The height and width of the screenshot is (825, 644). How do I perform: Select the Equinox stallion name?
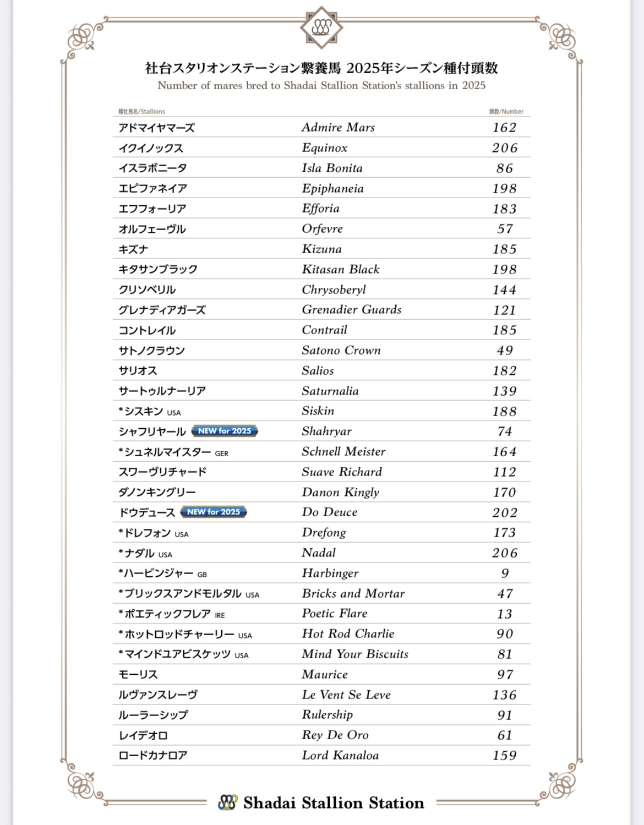tap(325, 147)
